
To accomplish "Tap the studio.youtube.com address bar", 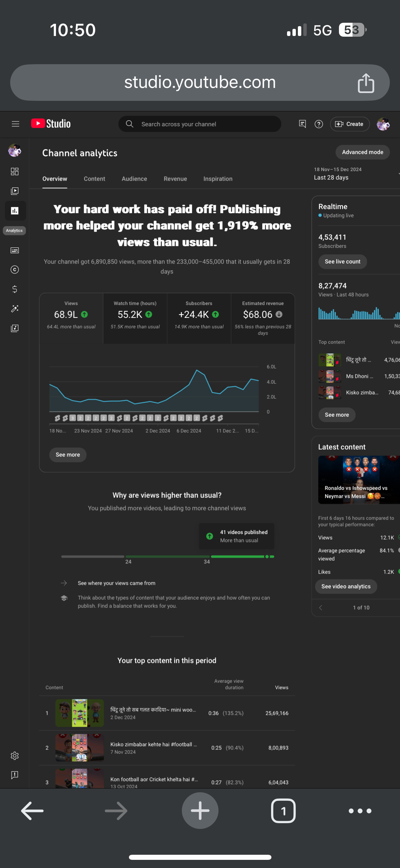I will coord(200,83).
